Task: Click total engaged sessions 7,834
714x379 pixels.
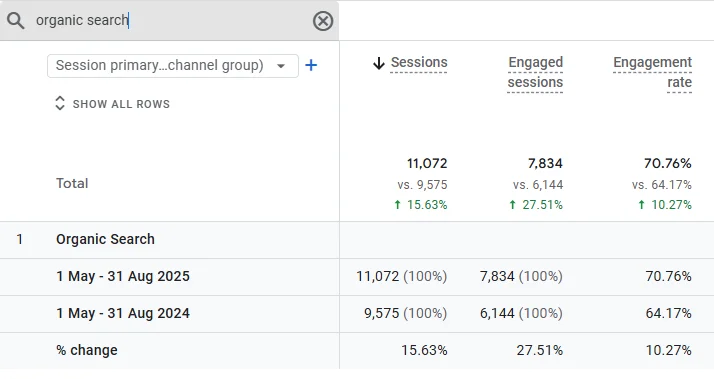Action: coord(545,163)
